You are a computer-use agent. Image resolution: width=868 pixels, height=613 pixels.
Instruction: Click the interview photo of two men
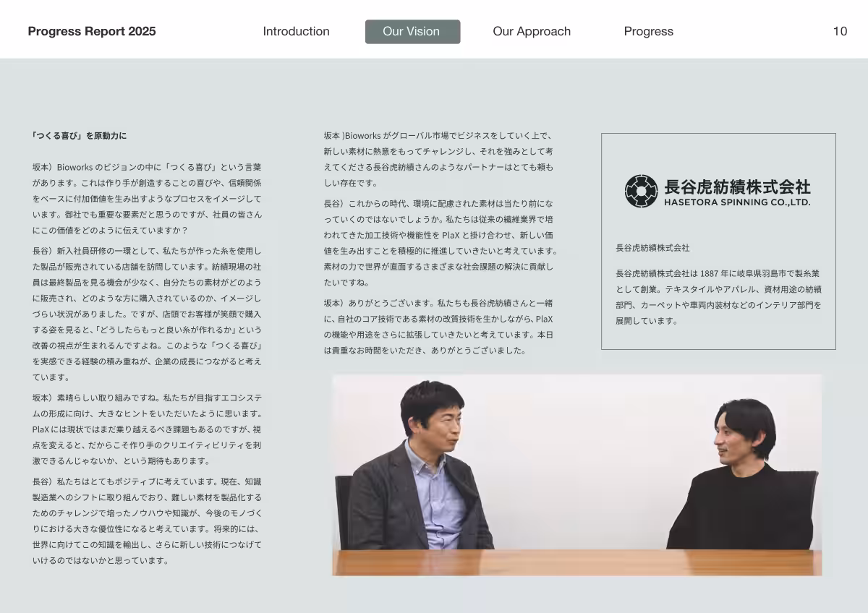(576, 473)
